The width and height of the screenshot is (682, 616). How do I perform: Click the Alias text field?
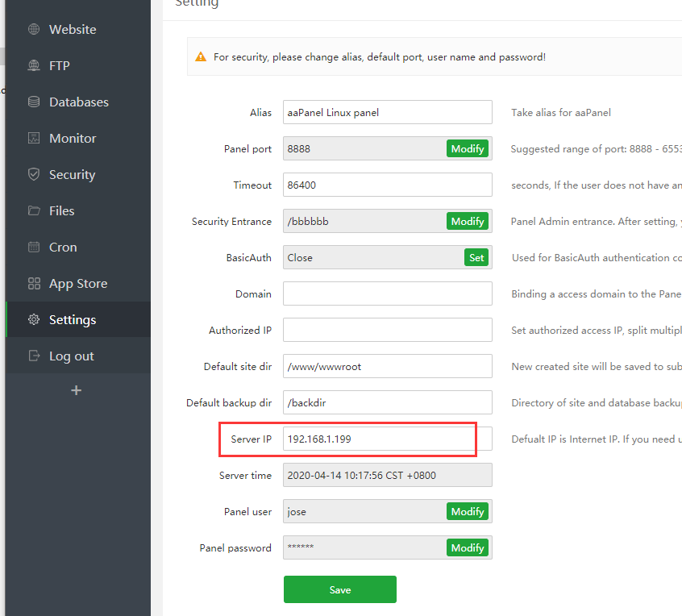pyautogui.click(x=387, y=113)
